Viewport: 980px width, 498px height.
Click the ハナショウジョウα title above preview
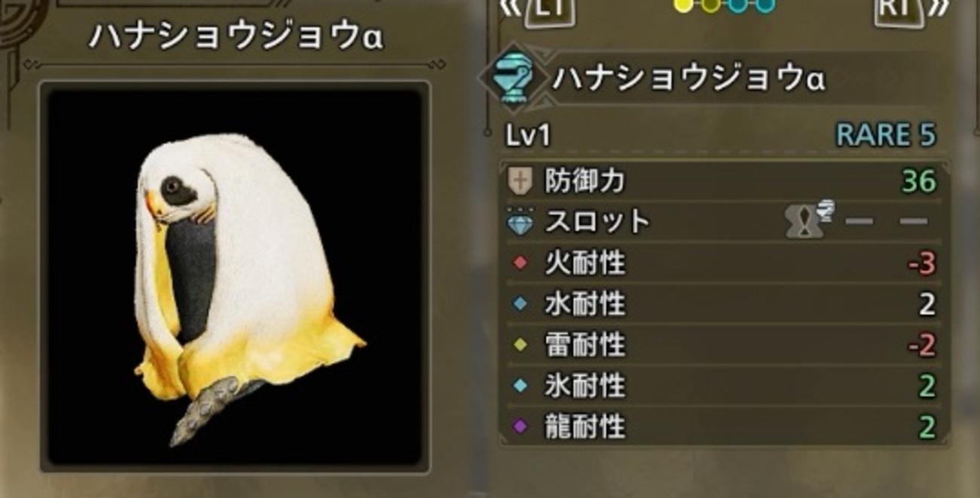click(x=234, y=38)
